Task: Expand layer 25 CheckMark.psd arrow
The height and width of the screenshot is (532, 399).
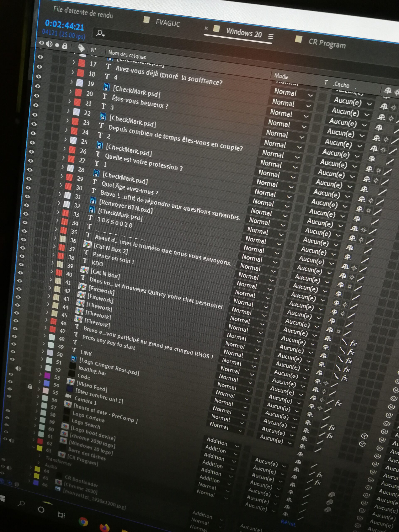Action: [x=66, y=139]
